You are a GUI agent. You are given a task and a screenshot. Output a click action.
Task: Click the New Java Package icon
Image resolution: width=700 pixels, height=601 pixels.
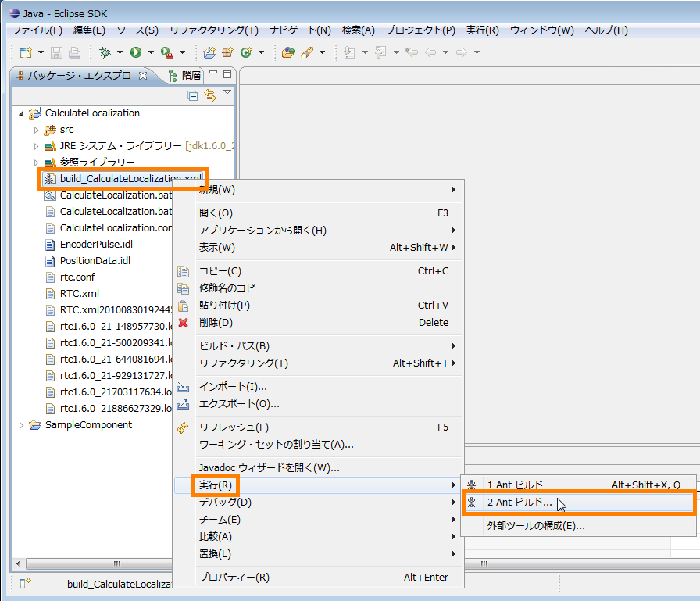point(227,52)
